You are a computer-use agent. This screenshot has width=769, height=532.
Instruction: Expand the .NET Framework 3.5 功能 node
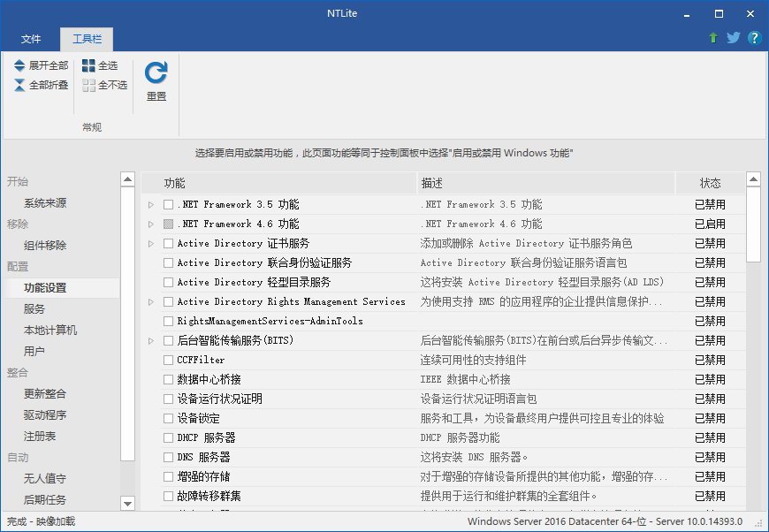coord(151,204)
